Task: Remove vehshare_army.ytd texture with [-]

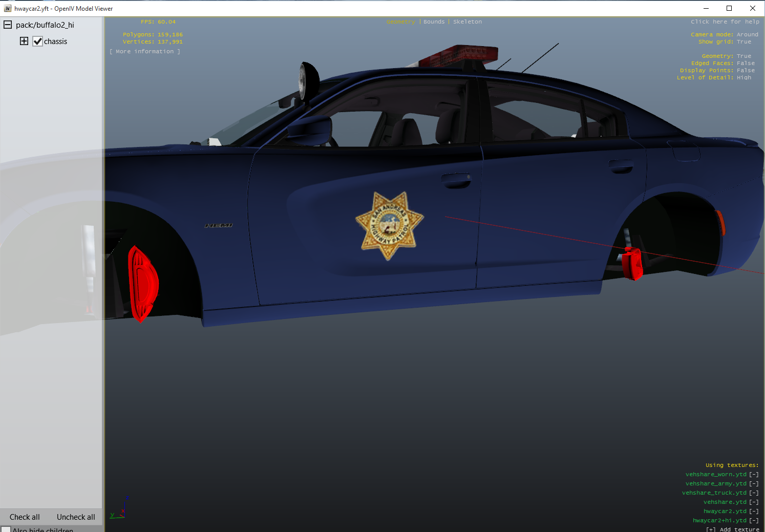Action: coord(754,483)
